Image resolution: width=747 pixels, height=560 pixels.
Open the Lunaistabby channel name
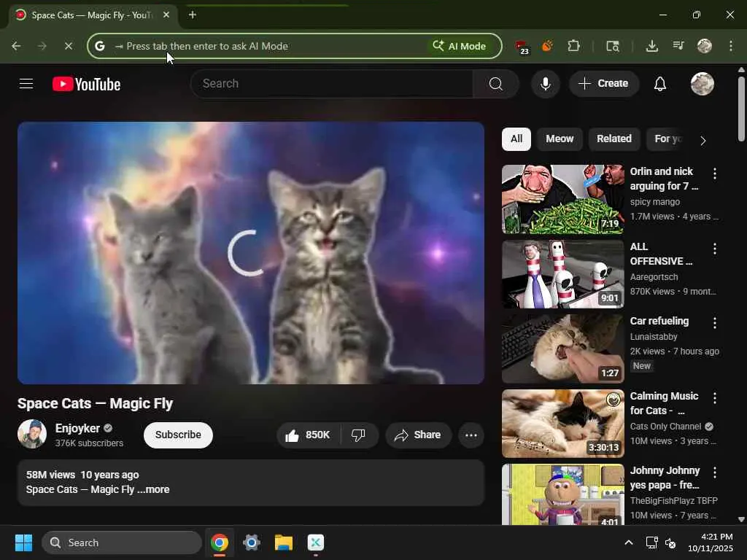click(653, 337)
